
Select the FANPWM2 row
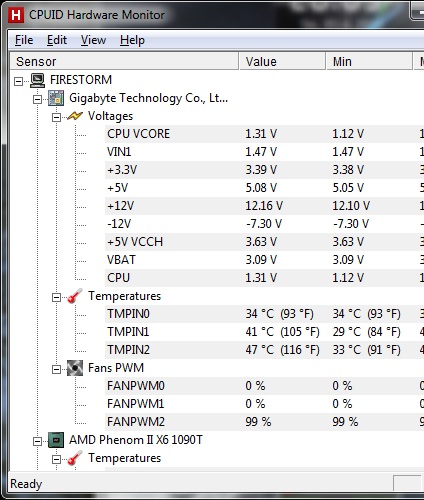[x=264, y=422]
